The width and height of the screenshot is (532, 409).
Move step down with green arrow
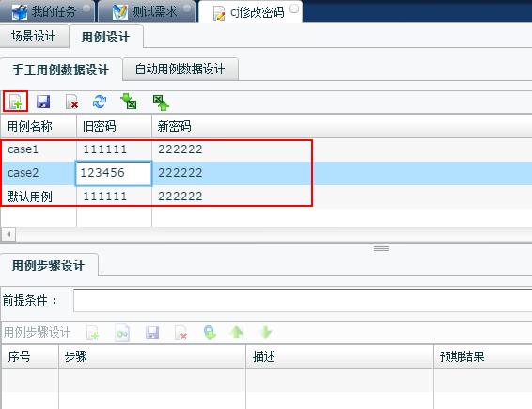(x=265, y=333)
